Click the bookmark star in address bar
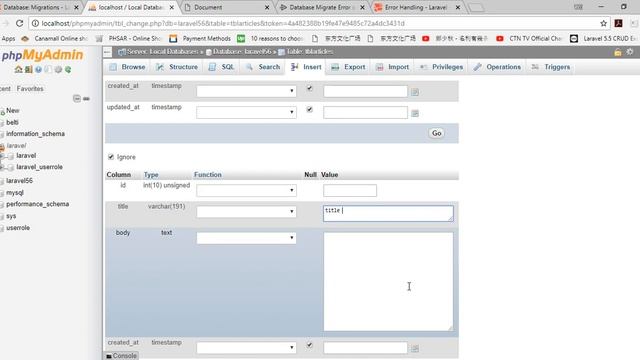Image resolution: width=640 pixels, height=360 pixels. [604, 23]
